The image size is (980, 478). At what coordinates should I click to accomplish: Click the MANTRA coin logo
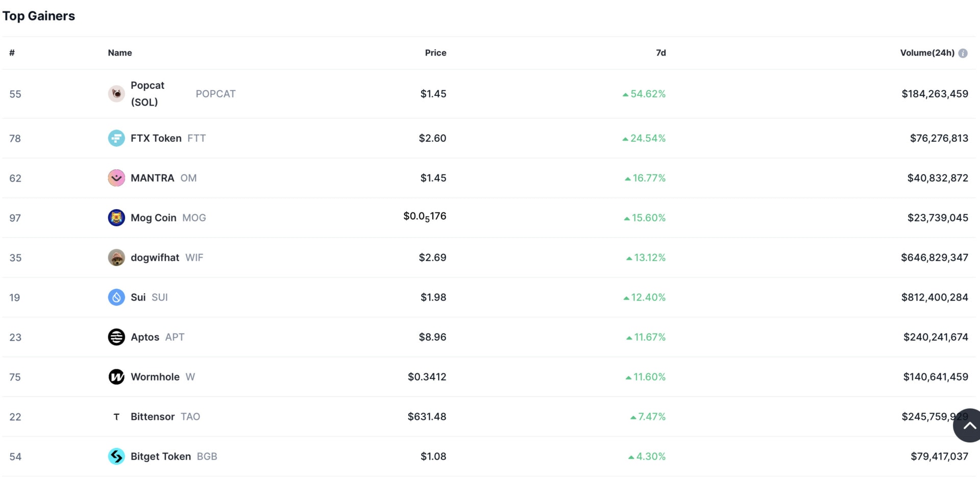click(116, 178)
